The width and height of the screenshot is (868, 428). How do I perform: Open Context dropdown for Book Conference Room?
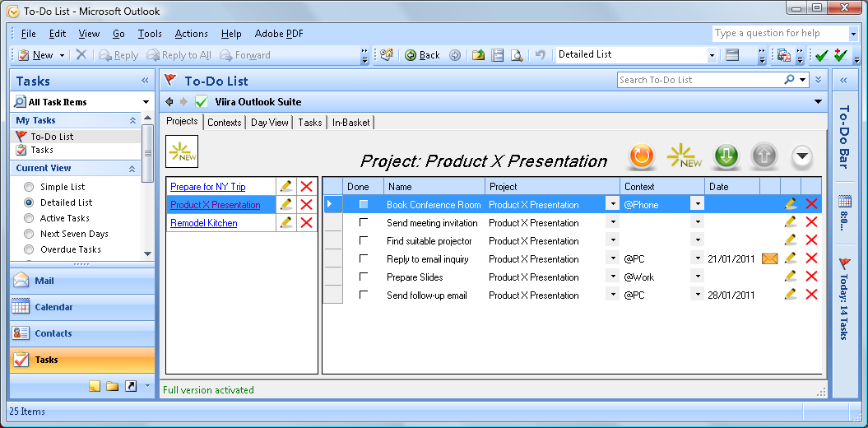pos(697,204)
